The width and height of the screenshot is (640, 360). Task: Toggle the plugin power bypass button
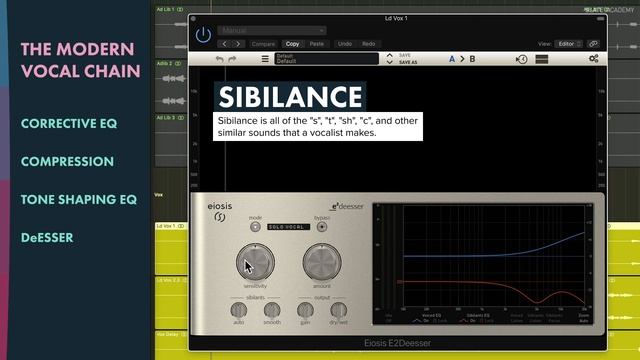coord(203,35)
